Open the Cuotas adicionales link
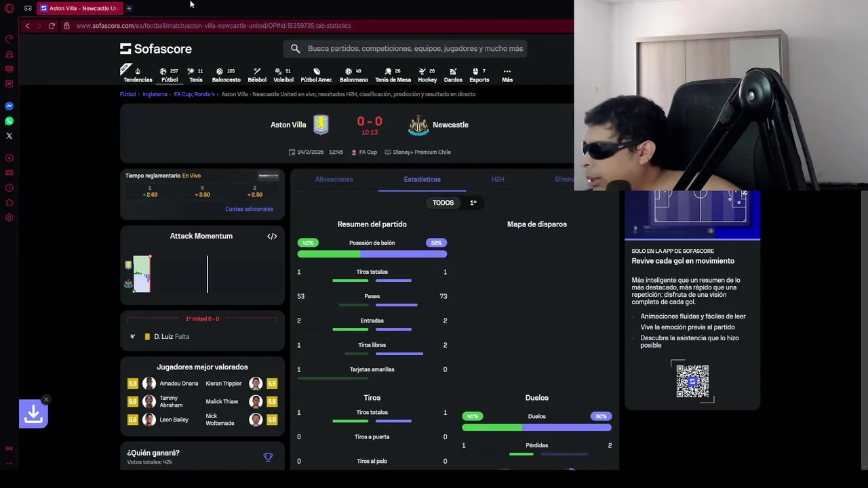 point(249,209)
